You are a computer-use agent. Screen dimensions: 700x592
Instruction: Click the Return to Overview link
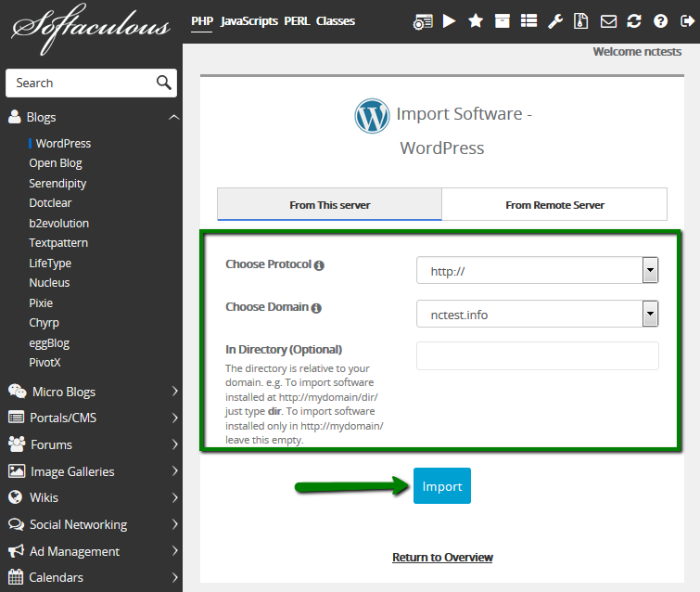coord(442,557)
